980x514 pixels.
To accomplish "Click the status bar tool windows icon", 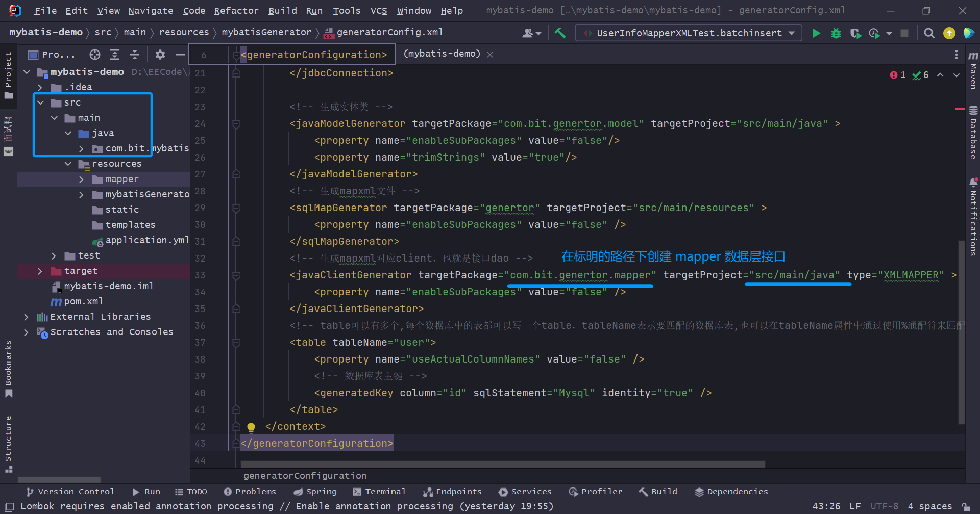I will point(9,507).
